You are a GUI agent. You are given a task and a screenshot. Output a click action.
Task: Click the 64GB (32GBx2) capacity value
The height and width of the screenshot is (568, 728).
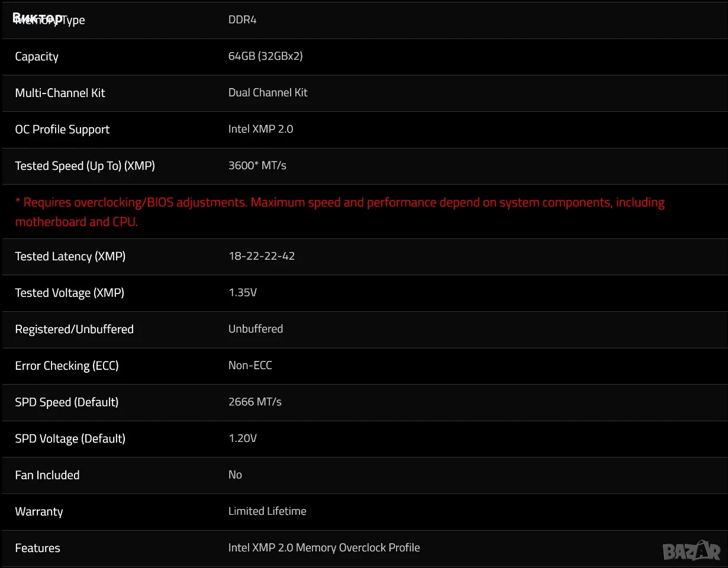pos(266,56)
